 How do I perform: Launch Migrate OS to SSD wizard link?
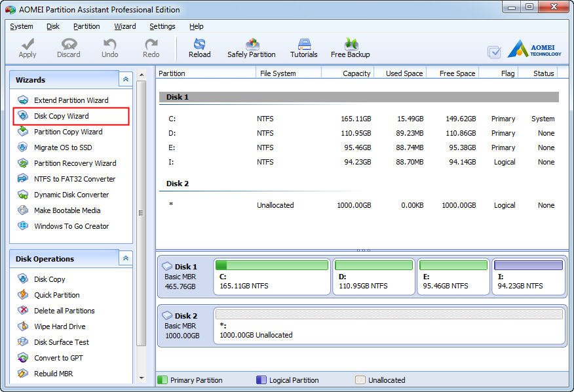coord(63,147)
